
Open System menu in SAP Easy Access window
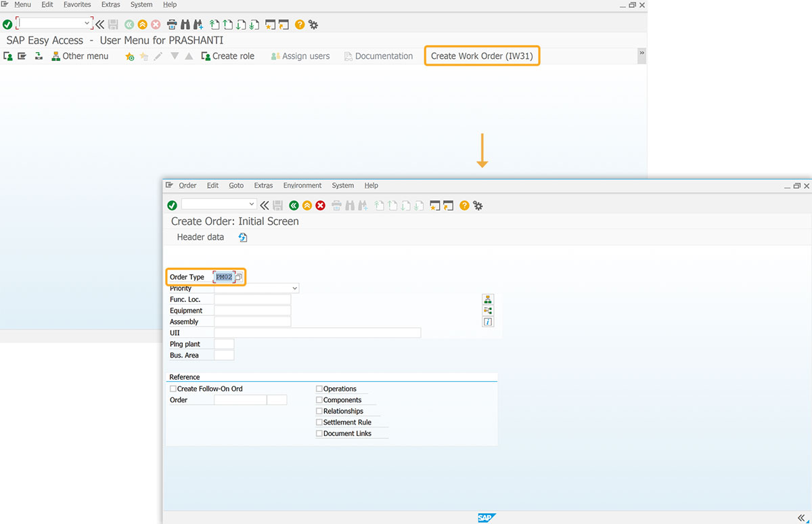pyautogui.click(x=141, y=5)
